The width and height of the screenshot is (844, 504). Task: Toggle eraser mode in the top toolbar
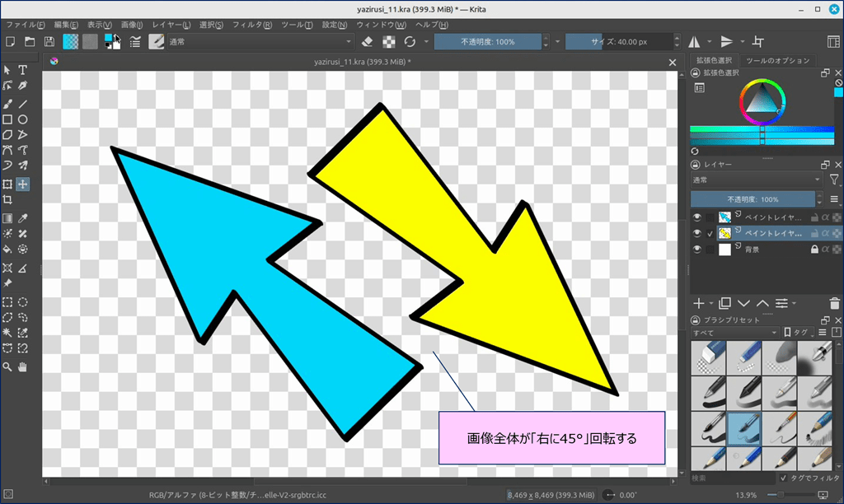click(x=368, y=41)
